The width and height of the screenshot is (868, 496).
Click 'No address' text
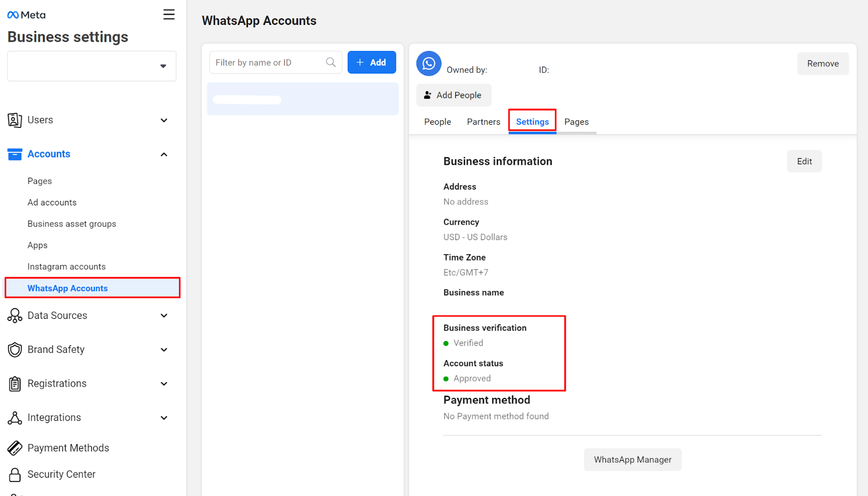pyautogui.click(x=465, y=202)
